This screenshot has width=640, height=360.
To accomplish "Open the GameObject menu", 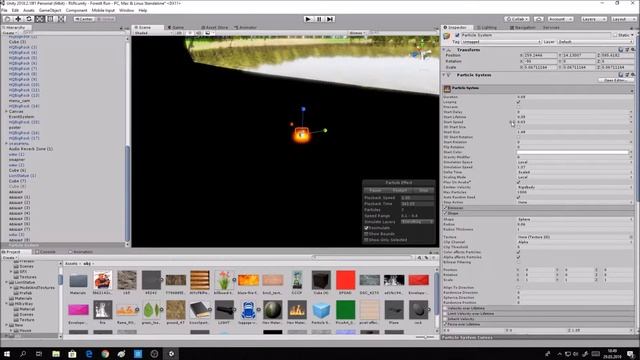I will [50, 10].
